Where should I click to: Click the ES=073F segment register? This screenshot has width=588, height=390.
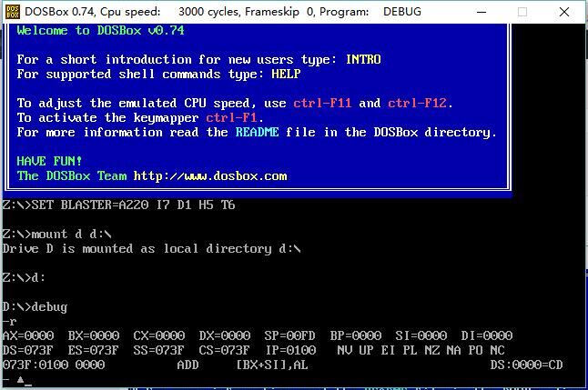pos(94,350)
